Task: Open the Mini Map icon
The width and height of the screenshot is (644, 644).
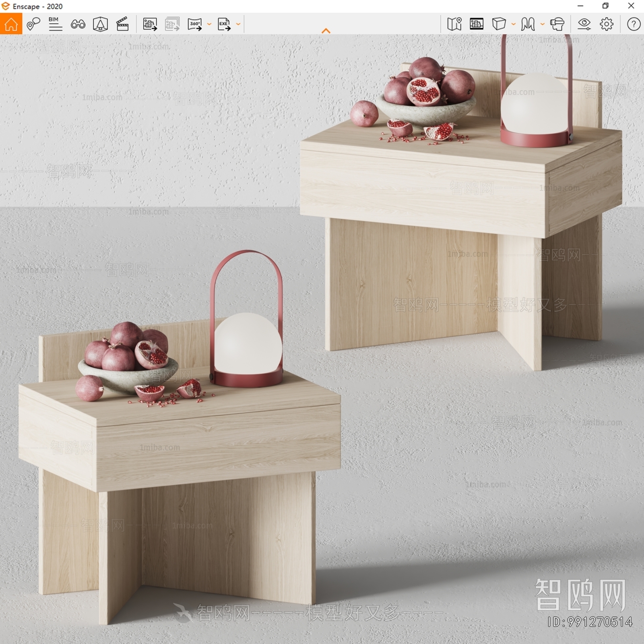Action: (x=454, y=24)
